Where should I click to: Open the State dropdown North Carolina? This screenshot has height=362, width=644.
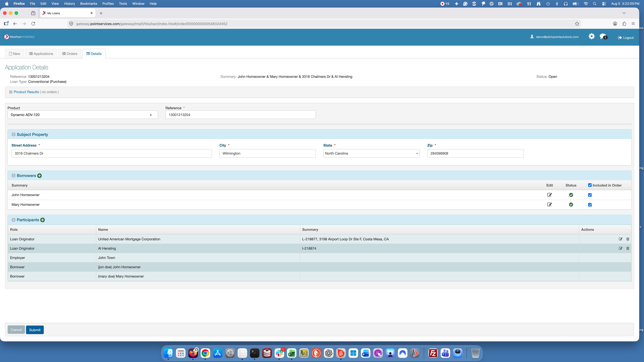point(371,153)
